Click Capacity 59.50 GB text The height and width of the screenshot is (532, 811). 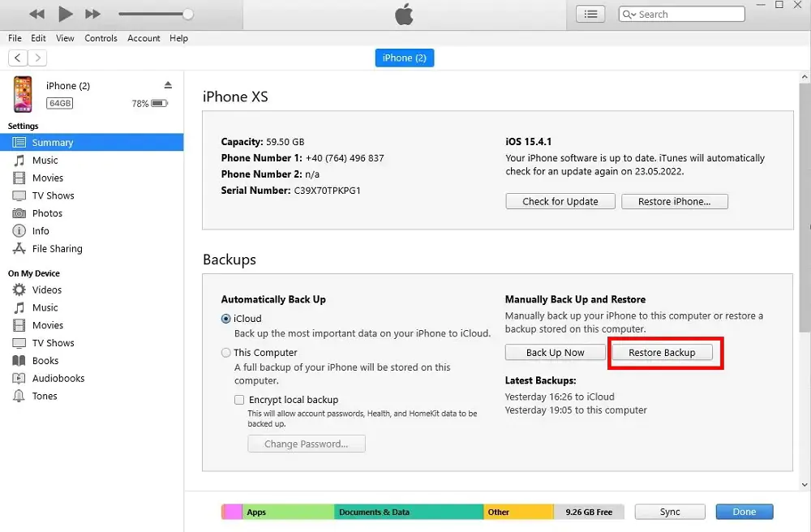click(x=263, y=142)
